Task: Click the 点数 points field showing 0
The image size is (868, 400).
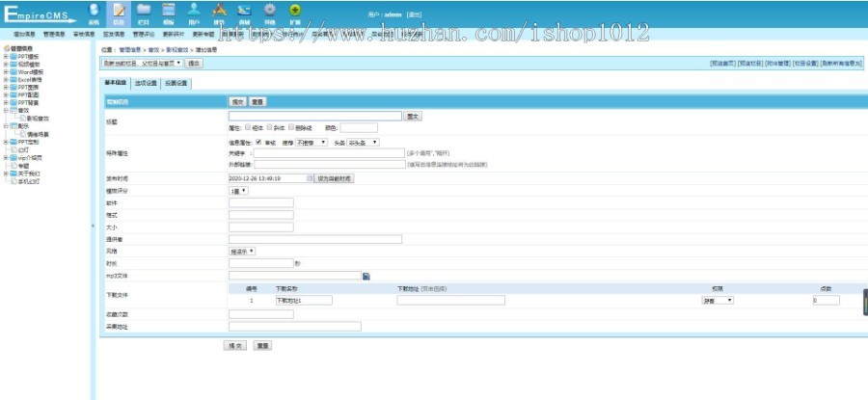Action: coord(826,300)
